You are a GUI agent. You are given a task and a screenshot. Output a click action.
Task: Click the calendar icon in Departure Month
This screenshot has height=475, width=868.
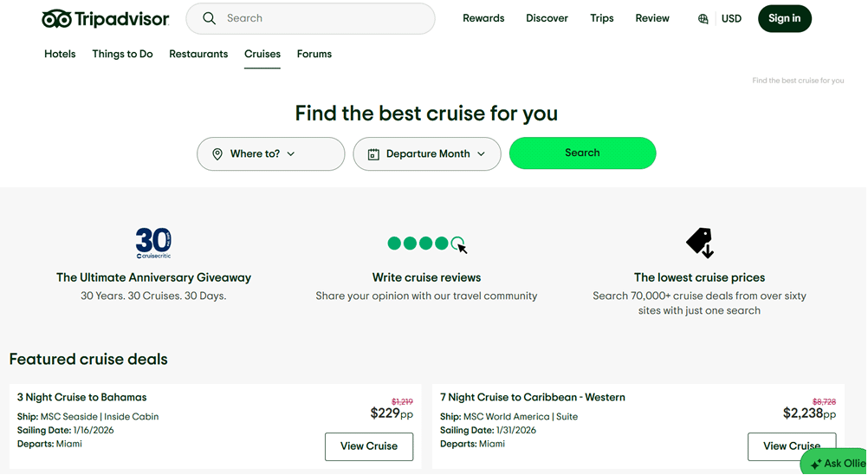[x=373, y=154]
